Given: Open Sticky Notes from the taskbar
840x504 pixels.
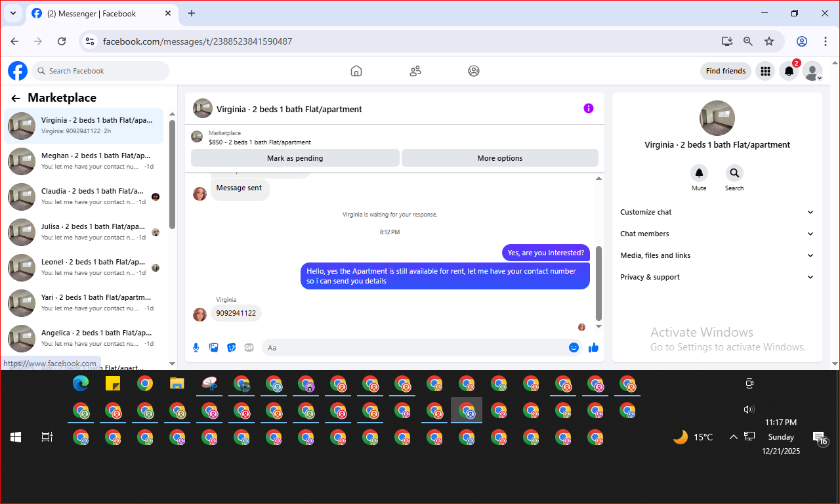Looking at the screenshot, I should tap(113, 384).
